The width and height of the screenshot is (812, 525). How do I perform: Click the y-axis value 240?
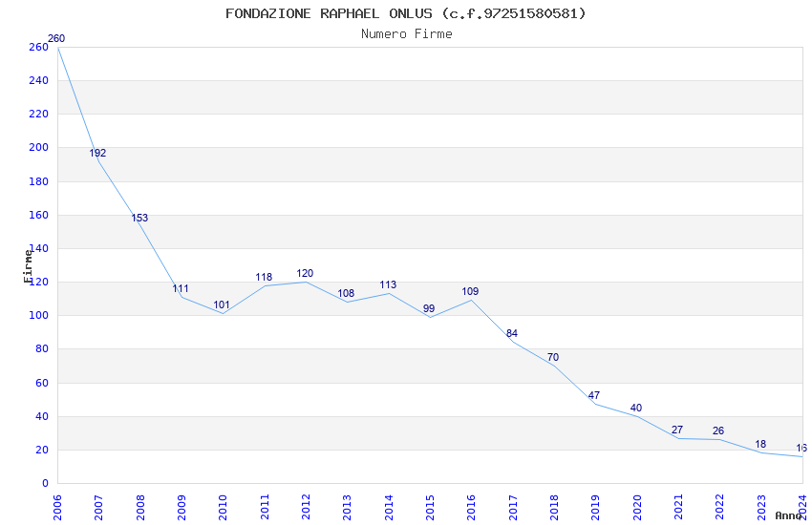(x=39, y=80)
